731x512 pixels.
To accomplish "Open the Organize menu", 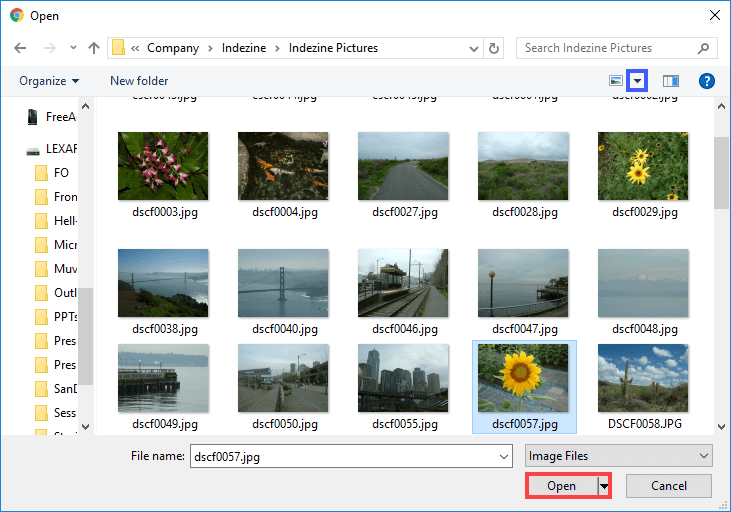I will tap(49, 81).
